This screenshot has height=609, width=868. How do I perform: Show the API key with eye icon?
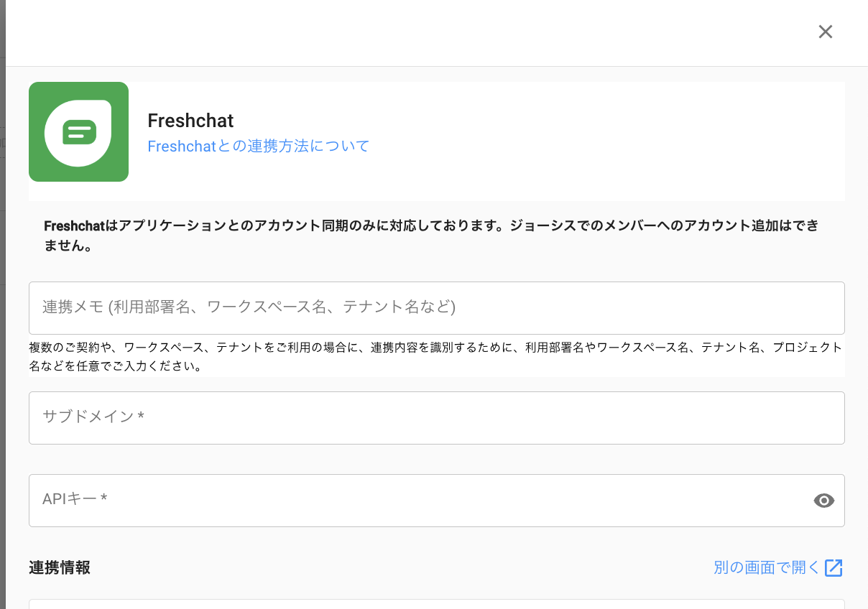click(823, 501)
